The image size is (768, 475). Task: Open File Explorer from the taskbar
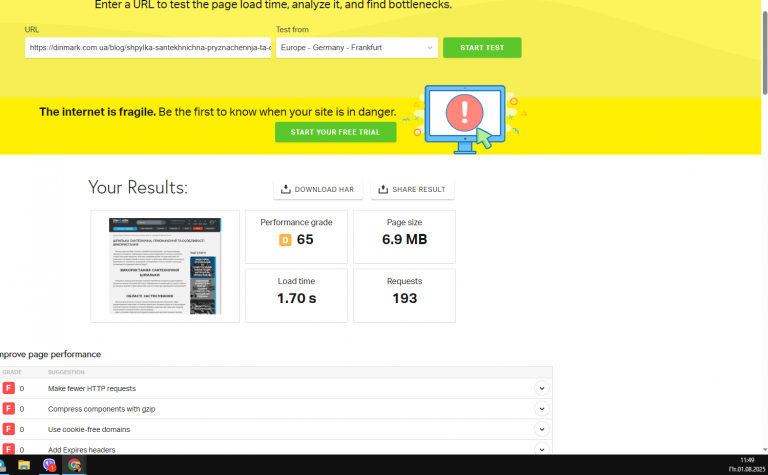tap(24, 465)
